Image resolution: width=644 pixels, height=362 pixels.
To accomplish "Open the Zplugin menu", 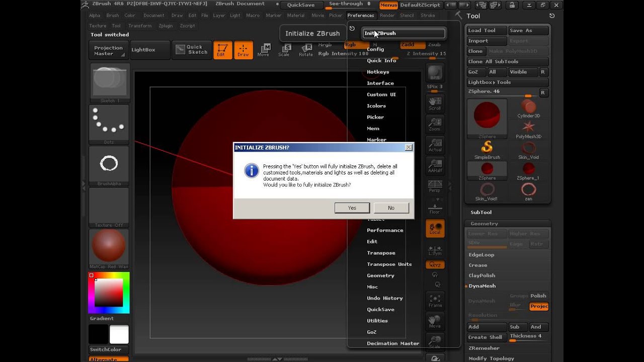I will pyautogui.click(x=166, y=26).
